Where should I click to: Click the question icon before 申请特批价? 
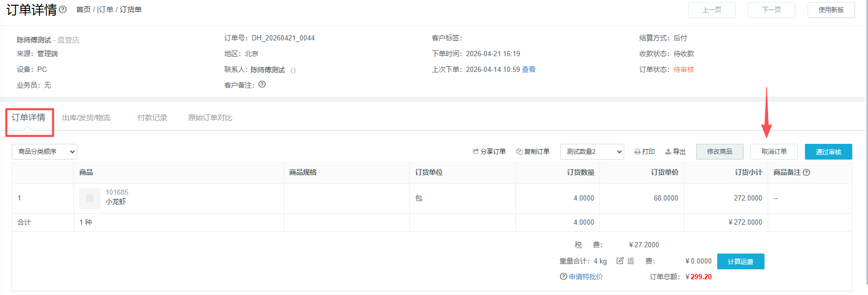tap(563, 277)
